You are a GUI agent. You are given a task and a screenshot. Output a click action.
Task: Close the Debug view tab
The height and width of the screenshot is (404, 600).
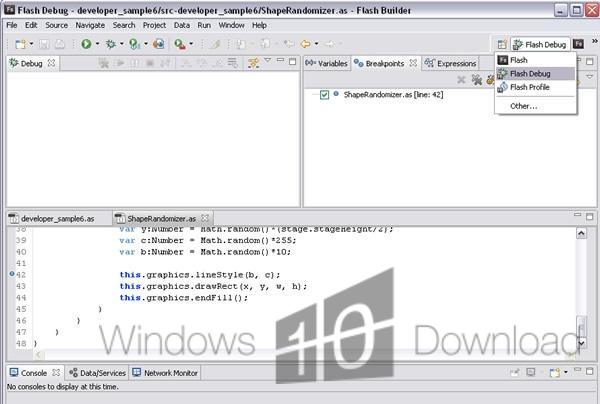52,63
